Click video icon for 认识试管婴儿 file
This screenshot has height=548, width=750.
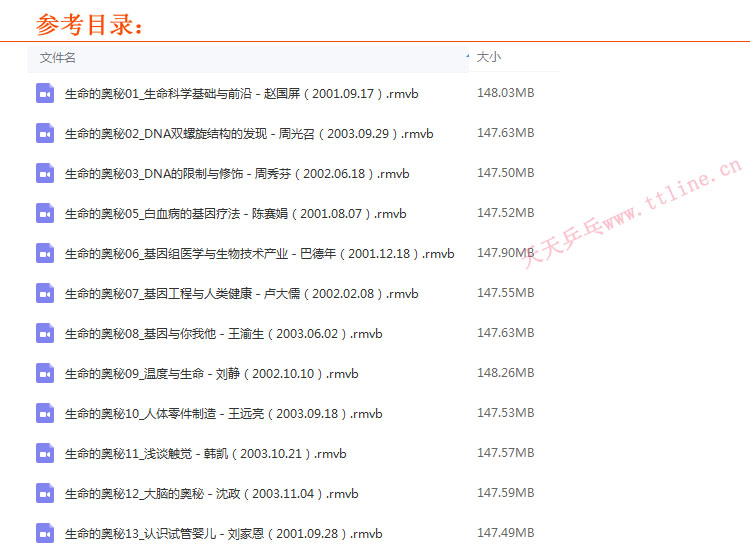click(x=44, y=533)
